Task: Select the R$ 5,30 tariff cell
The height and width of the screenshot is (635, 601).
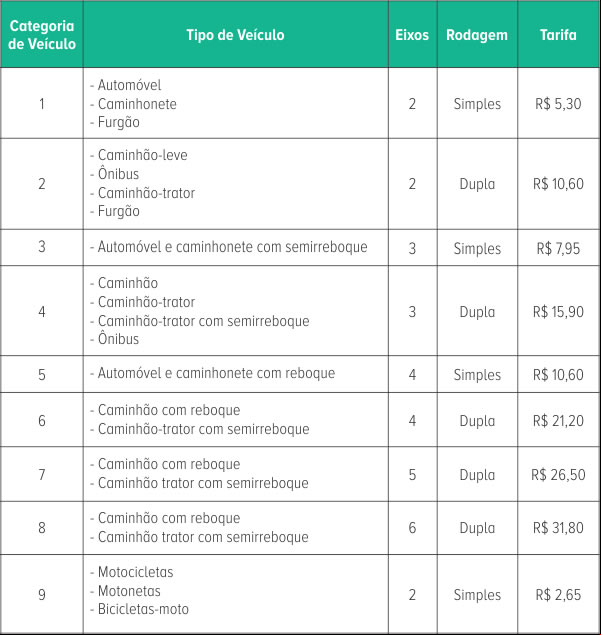Action: pos(558,104)
